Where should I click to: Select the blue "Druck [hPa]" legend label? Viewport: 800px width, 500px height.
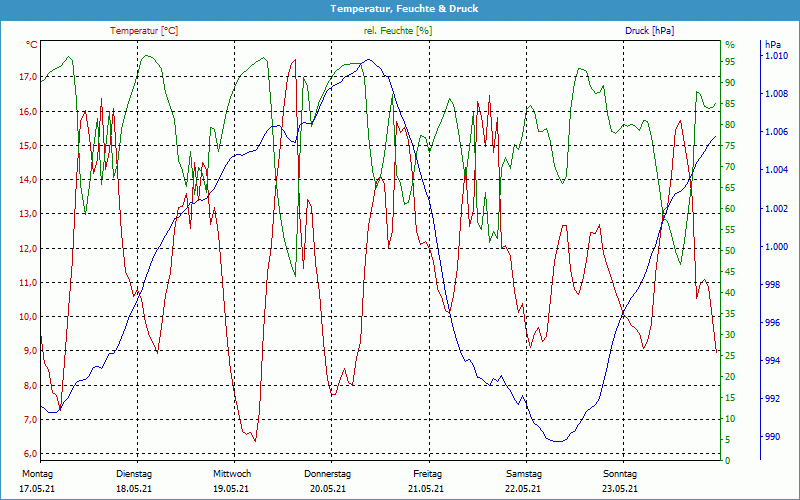coord(649,31)
